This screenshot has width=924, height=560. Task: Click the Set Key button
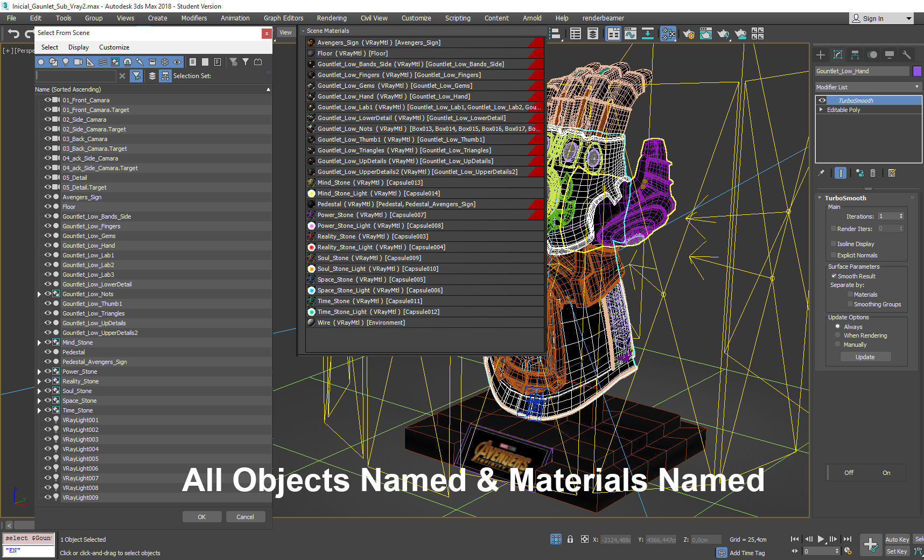(897, 551)
